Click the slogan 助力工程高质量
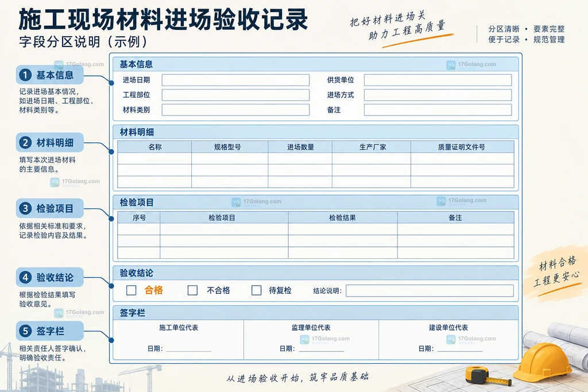 click(407, 30)
